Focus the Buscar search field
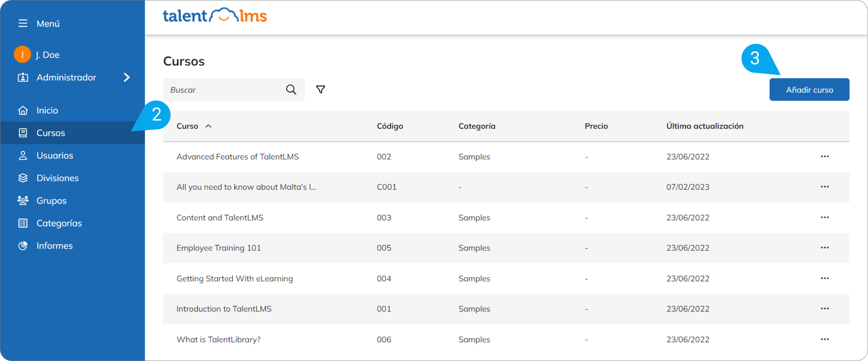The image size is (868, 361). click(234, 90)
